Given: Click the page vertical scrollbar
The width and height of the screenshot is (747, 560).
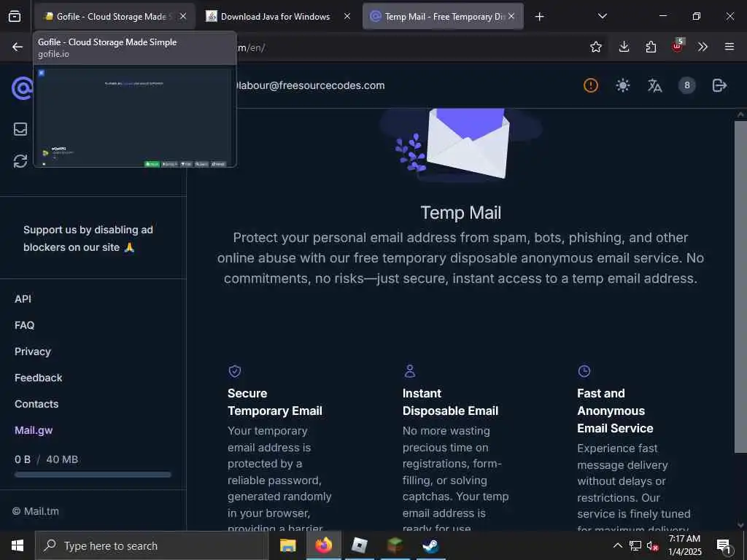Looking at the screenshot, I should pyautogui.click(x=740, y=286).
